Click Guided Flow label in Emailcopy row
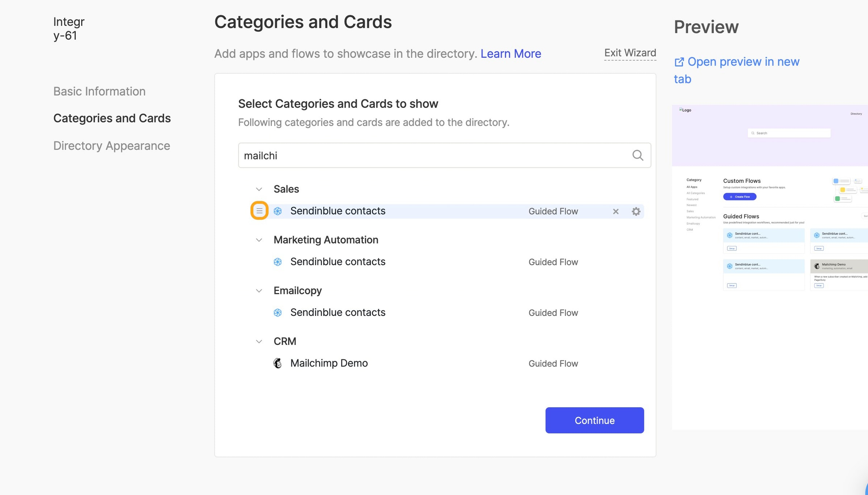Viewport: 868px width, 495px height. 553,313
